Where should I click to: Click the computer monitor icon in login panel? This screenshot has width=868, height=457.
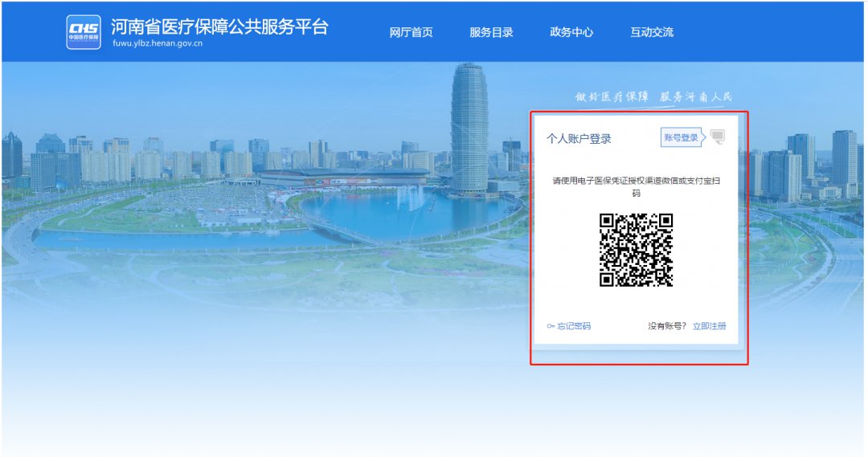tap(718, 137)
